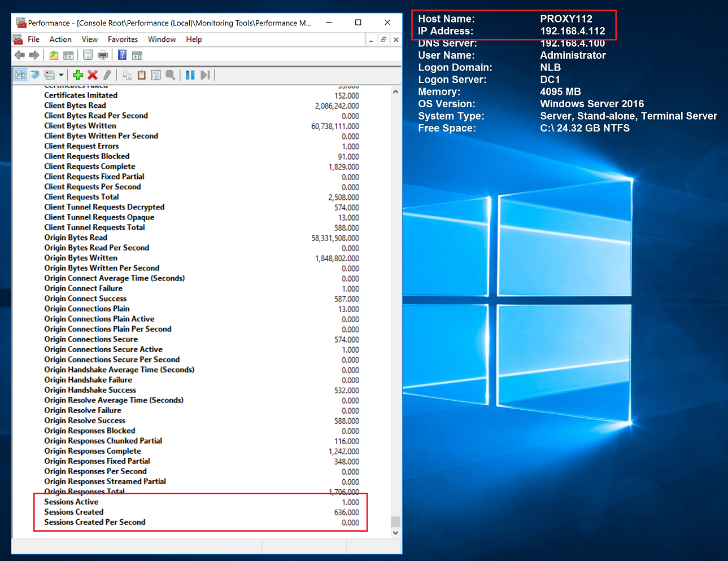
Task: Click the Update Data step-forward icon
Action: coord(205,74)
